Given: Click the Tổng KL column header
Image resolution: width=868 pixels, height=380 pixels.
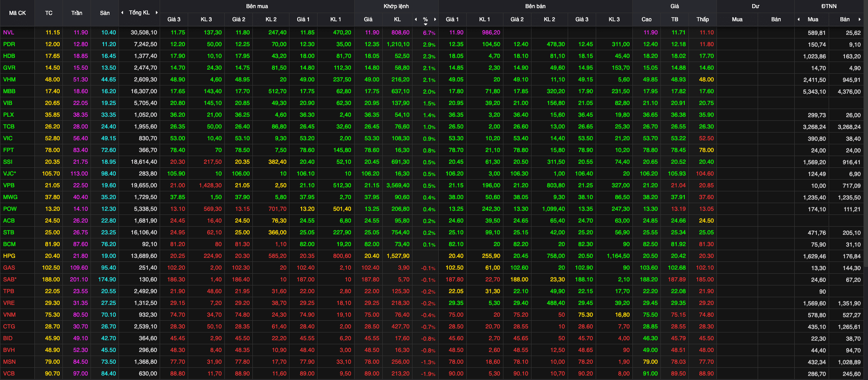Looking at the screenshot, I should [x=139, y=13].
